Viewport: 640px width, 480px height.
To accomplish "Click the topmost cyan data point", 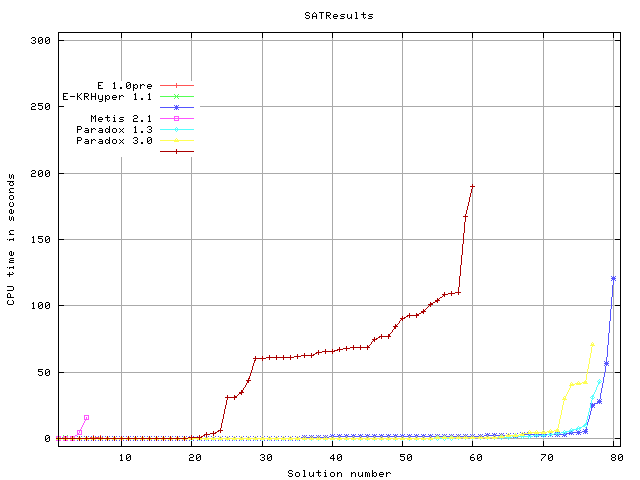I will coord(599,382).
